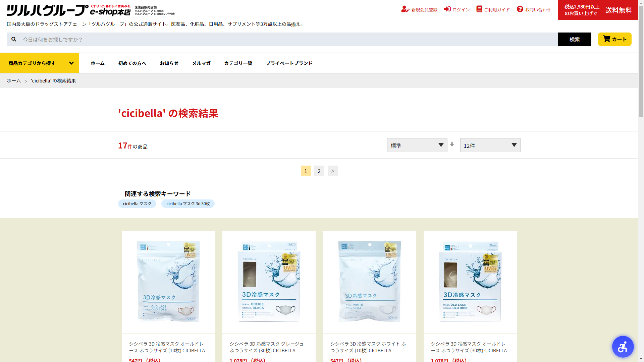The image size is (644, 362).
Task: Click the login arrow icon
Action: click(x=447, y=9)
